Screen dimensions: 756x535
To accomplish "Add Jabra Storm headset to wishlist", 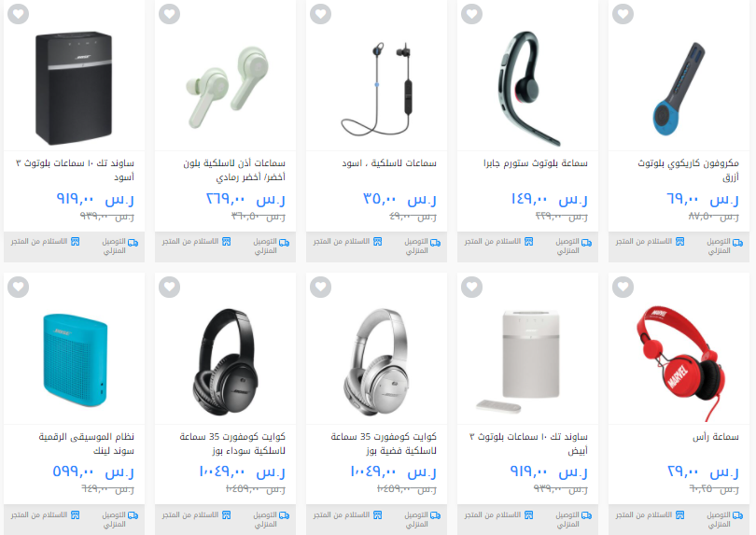I will [x=471, y=13].
